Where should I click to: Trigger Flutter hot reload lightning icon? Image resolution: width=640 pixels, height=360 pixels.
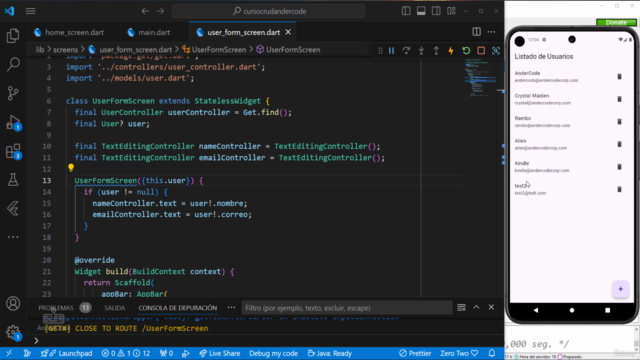(451, 51)
